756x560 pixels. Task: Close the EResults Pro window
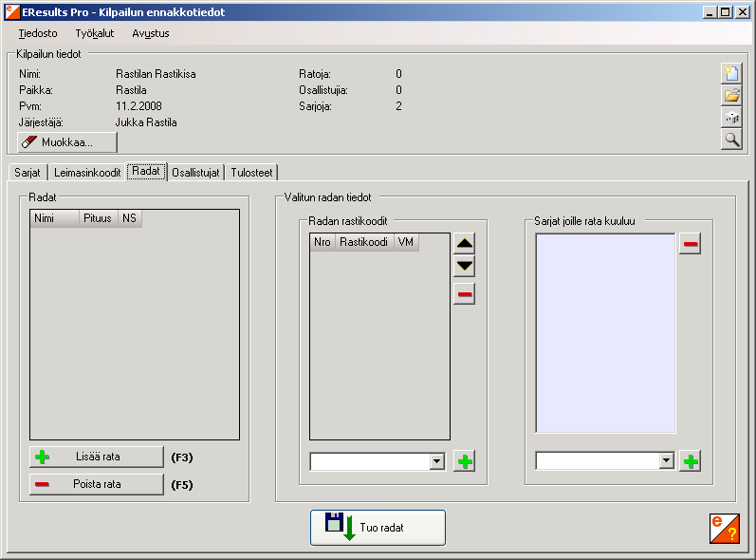click(743, 12)
